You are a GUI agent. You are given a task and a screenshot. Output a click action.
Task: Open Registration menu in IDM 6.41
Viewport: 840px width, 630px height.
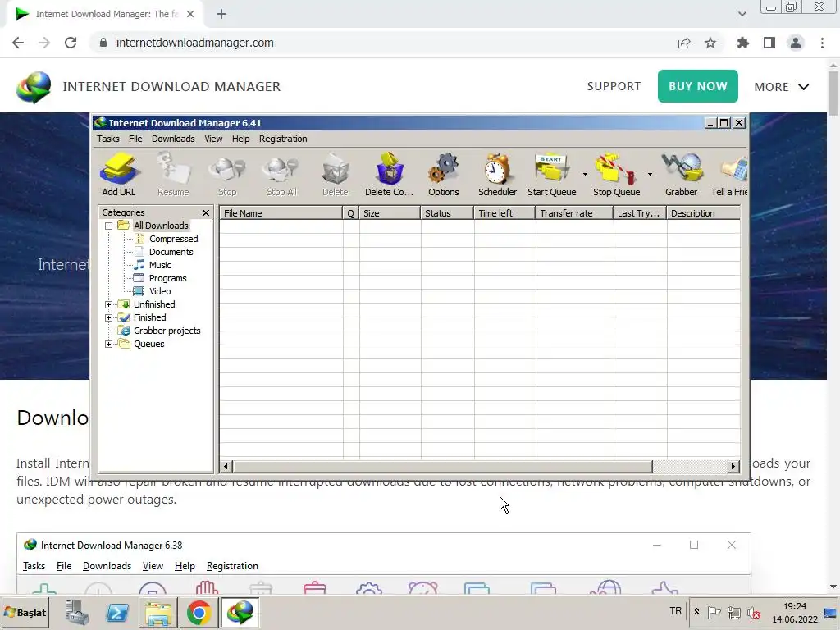[x=283, y=139]
